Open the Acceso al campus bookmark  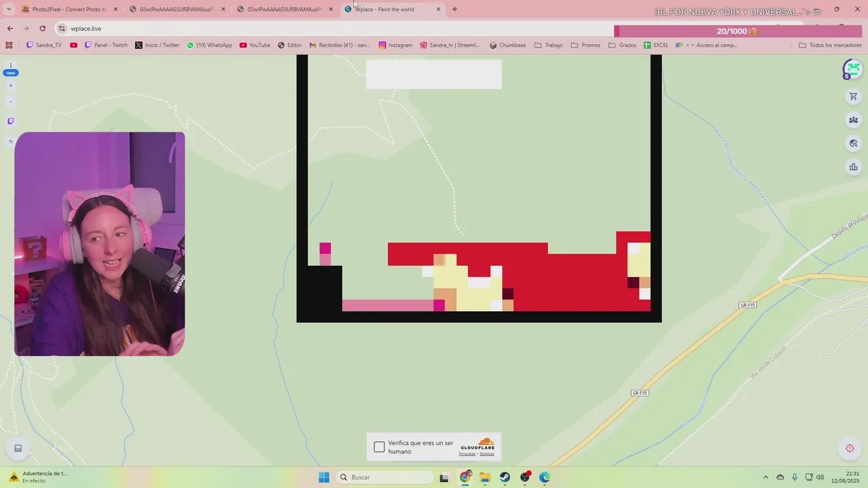[x=707, y=45]
